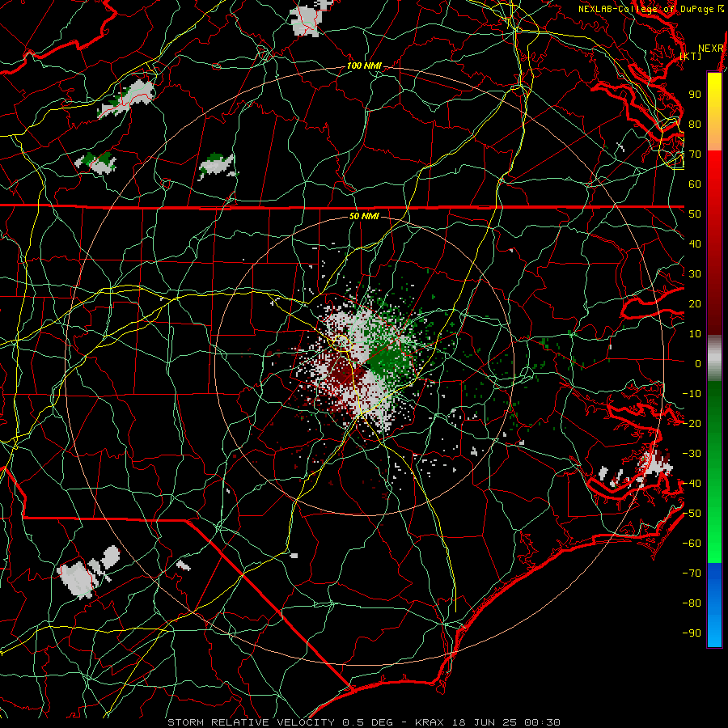Click the 40 value on velocity scale
The image size is (728, 728).
695,243
